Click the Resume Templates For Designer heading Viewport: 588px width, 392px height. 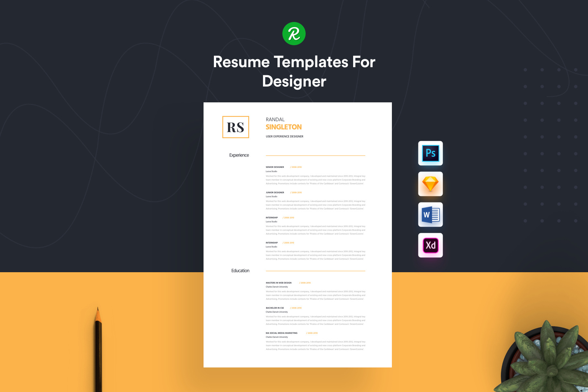point(294,71)
